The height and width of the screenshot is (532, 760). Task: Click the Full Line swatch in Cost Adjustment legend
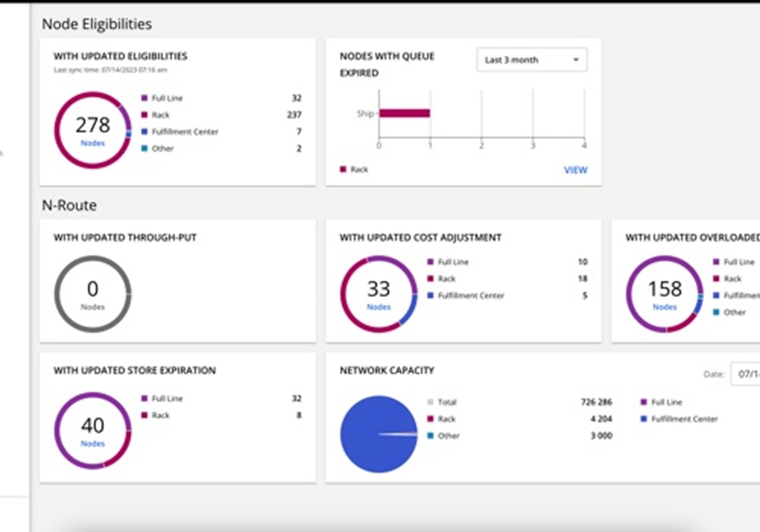tap(431, 262)
